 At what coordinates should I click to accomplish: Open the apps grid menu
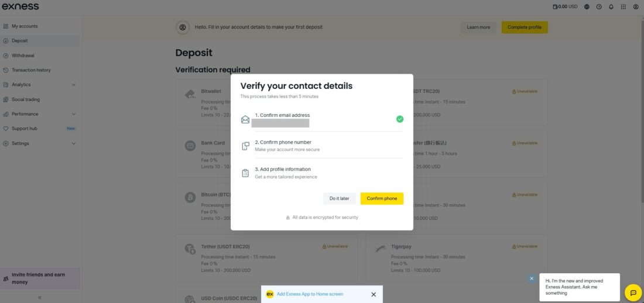point(624,7)
